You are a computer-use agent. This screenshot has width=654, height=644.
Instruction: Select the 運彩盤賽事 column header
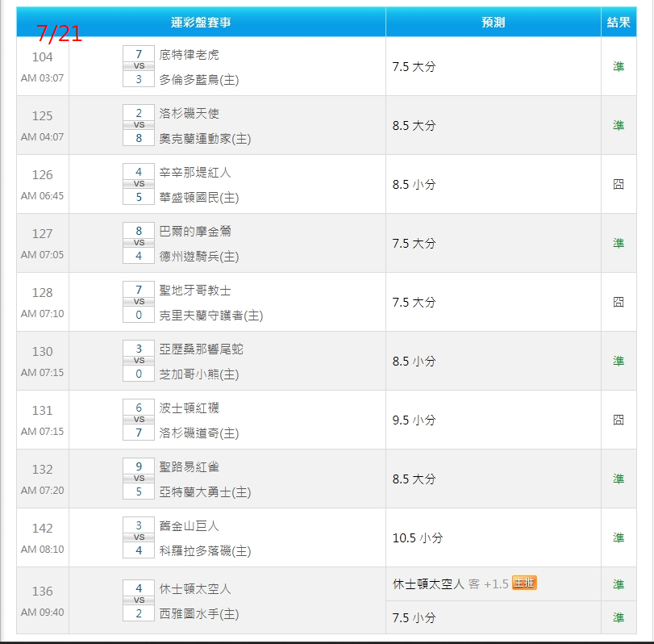pos(202,23)
